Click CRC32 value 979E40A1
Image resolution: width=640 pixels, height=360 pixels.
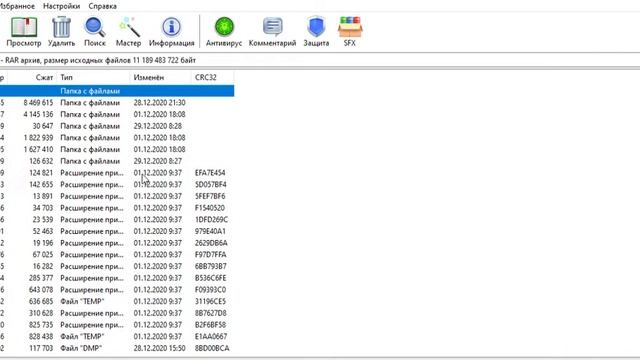(x=210, y=231)
